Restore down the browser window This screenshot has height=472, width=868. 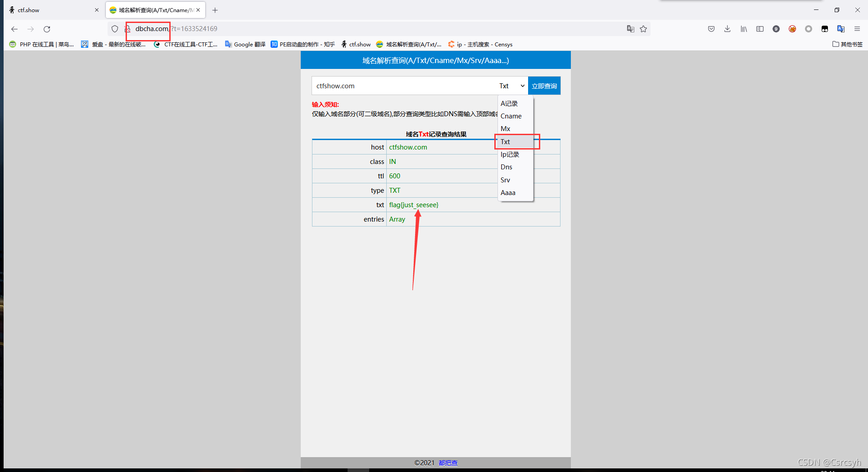coord(837,10)
